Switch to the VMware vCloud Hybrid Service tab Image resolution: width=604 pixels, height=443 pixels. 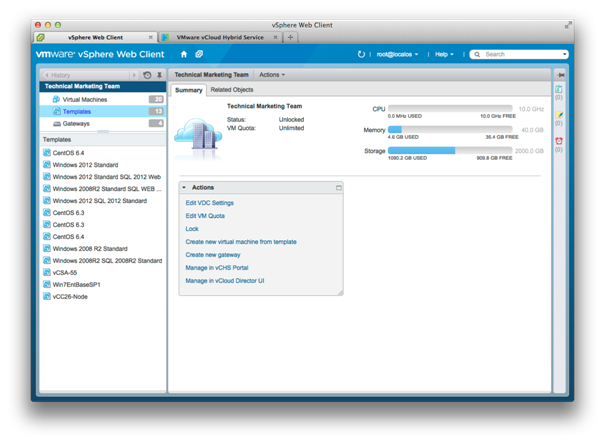click(220, 37)
